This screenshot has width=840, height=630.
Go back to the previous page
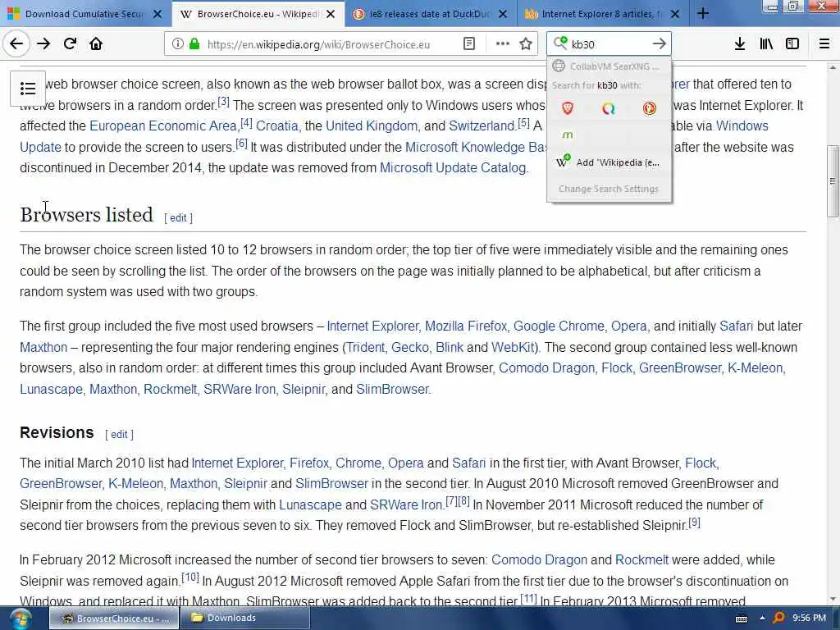(16, 44)
